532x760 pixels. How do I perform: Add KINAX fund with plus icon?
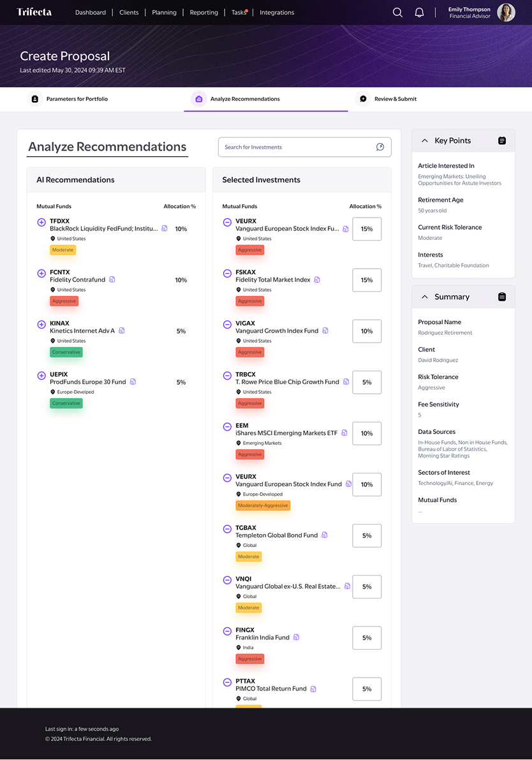[41, 324]
